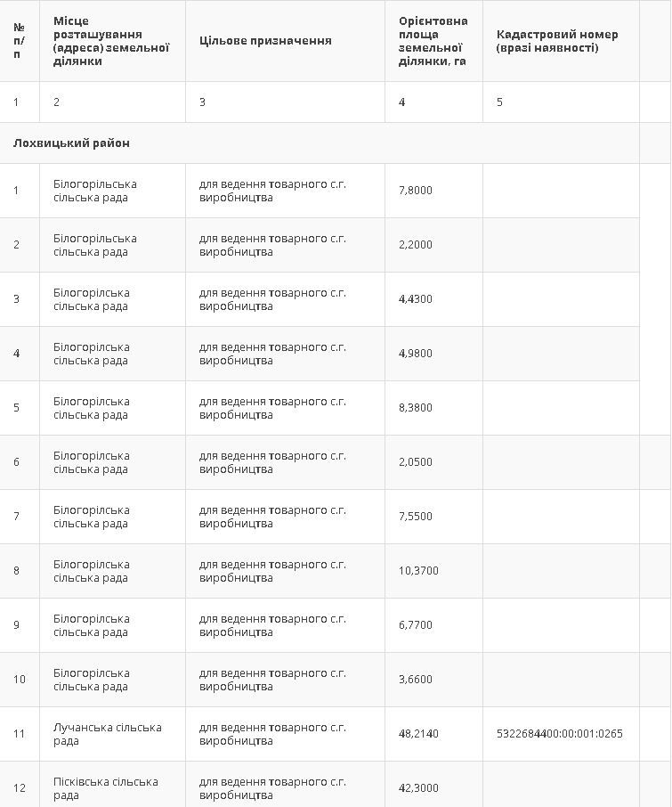The height and width of the screenshot is (807, 672).
Task: Click the "Орієнтовна площа земельної ділянки" header
Action: 433,41
